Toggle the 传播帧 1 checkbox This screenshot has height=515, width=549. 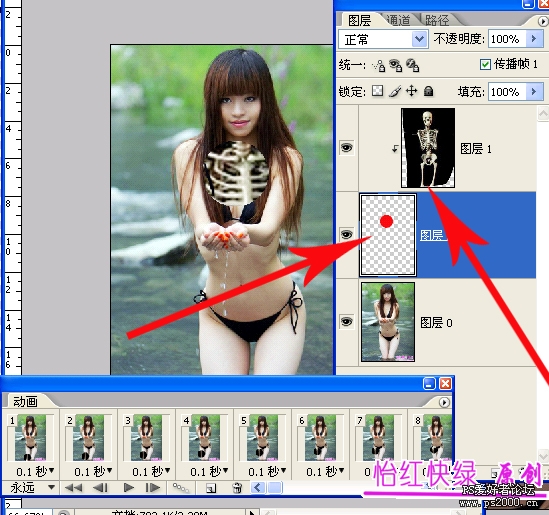[485, 64]
